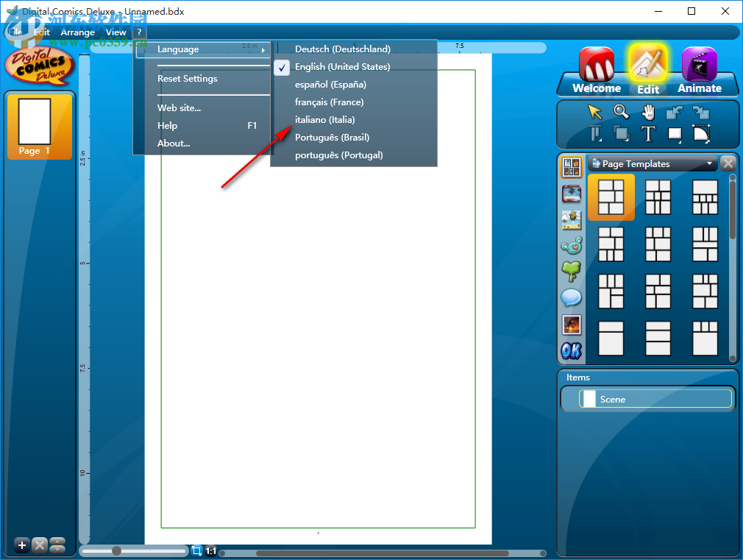Choose Deutsch (Deutschland) language

pyautogui.click(x=354, y=49)
